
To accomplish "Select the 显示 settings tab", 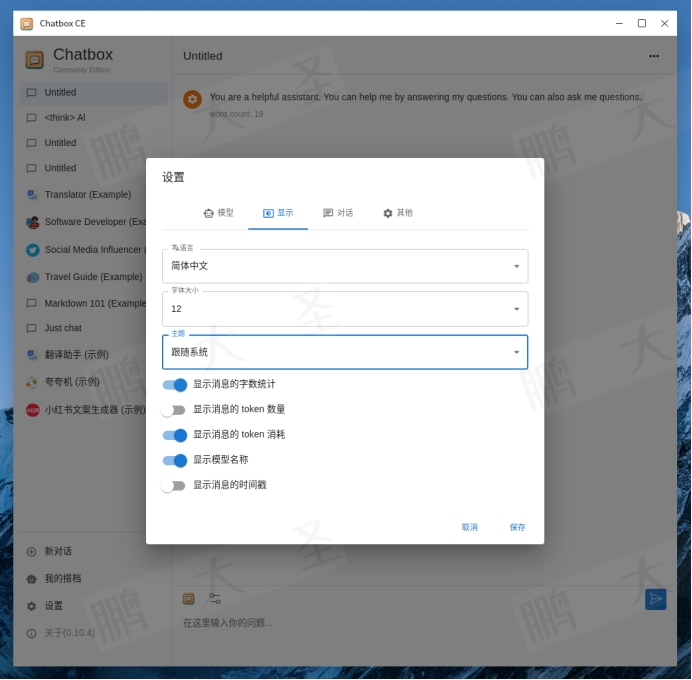I will [x=278, y=213].
